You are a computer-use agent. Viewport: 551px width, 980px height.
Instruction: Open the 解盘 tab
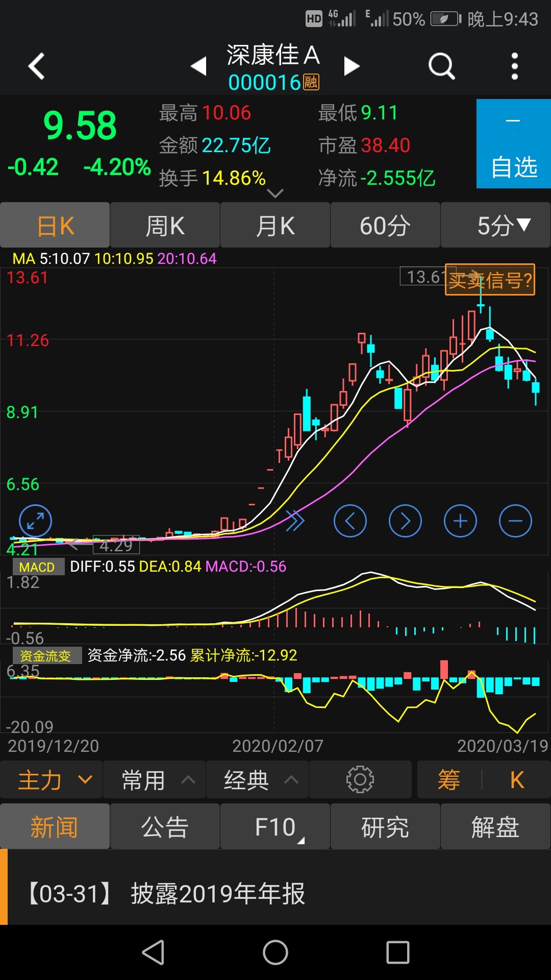pyautogui.click(x=495, y=826)
